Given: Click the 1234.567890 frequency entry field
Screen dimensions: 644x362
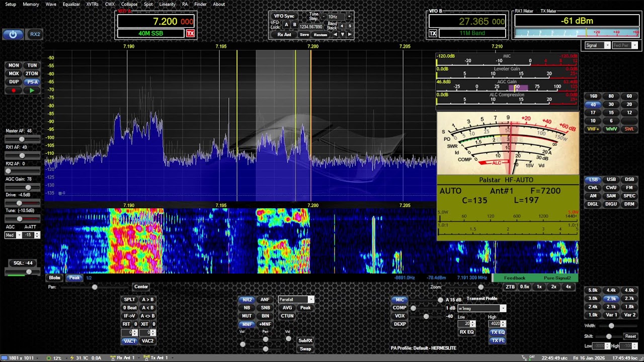Looking at the screenshot, I should pos(311,27).
